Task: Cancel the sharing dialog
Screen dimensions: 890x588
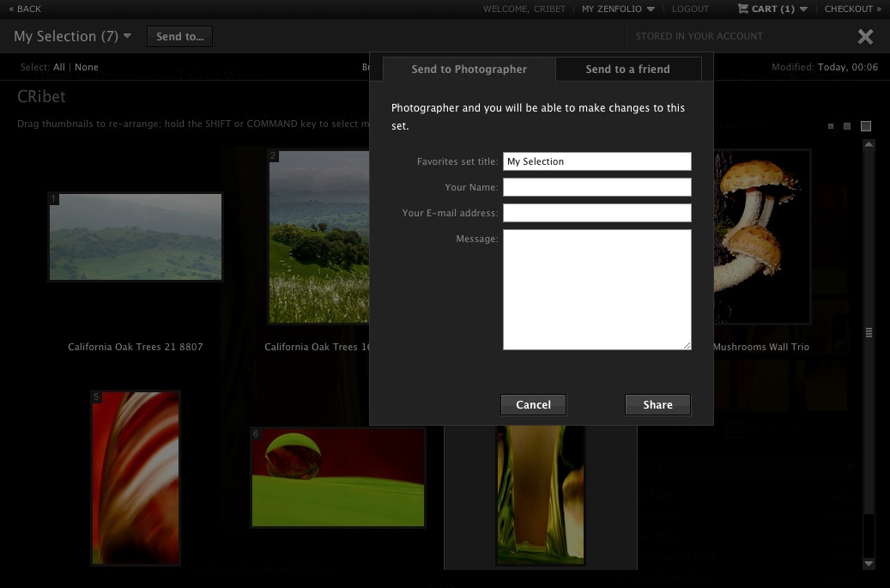Action: coord(533,404)
